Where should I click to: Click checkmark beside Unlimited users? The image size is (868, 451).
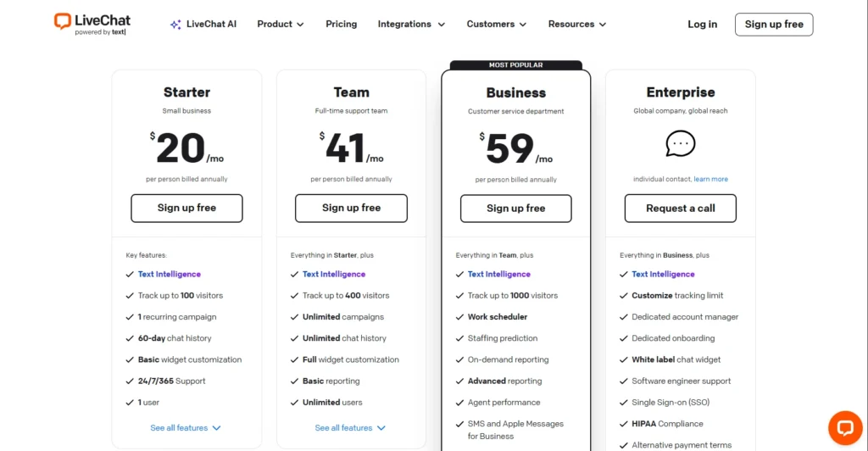tap(295, 403)
